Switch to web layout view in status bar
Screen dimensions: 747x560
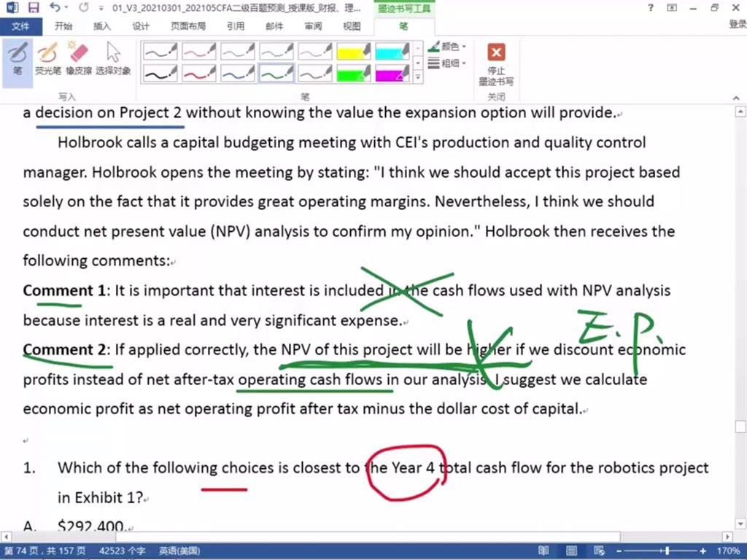599,551
